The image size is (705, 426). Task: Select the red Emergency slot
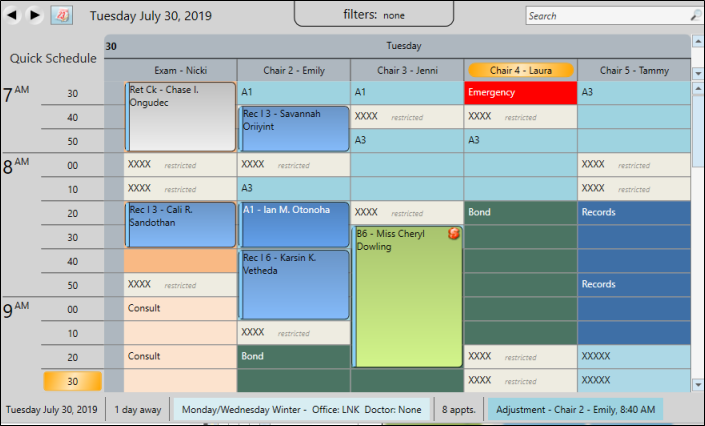tap(520, 93)
